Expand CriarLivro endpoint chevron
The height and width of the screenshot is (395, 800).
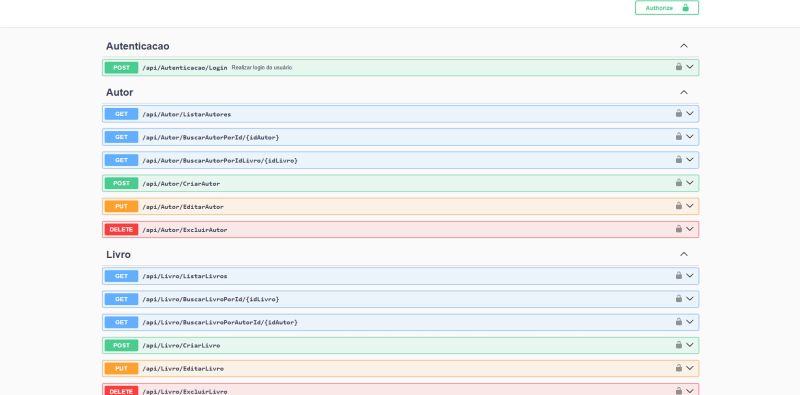pos(690,344)
